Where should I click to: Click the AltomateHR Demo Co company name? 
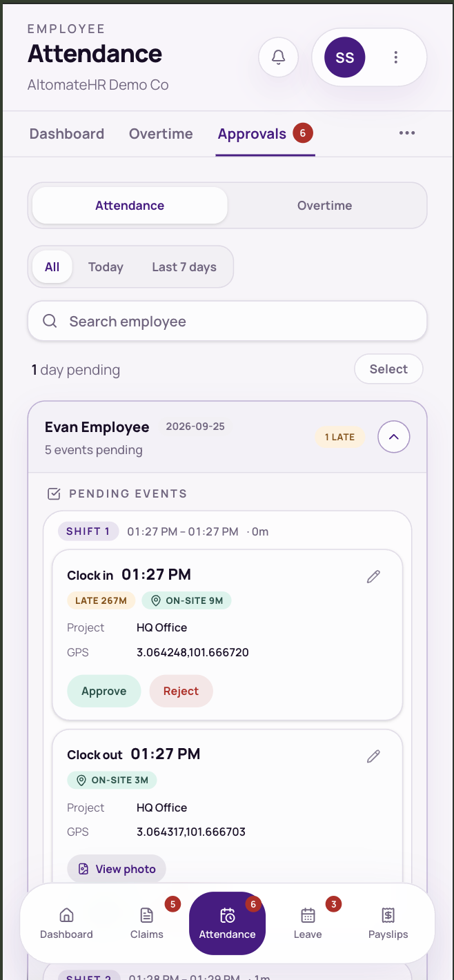coord(98,85)
